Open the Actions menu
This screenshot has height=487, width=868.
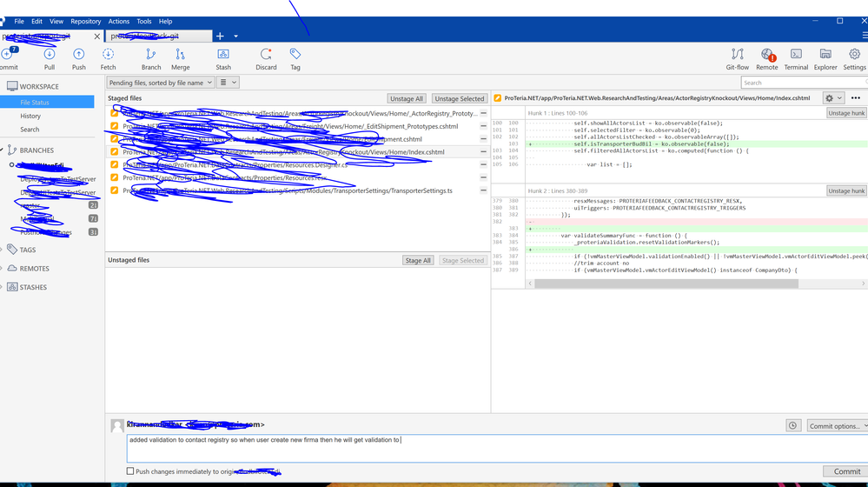[118, 21]
